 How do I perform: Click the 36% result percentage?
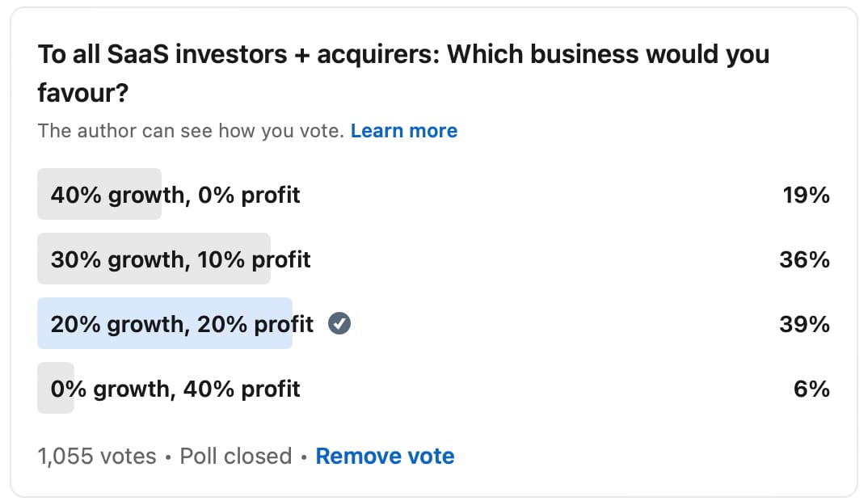pos(806,259)
